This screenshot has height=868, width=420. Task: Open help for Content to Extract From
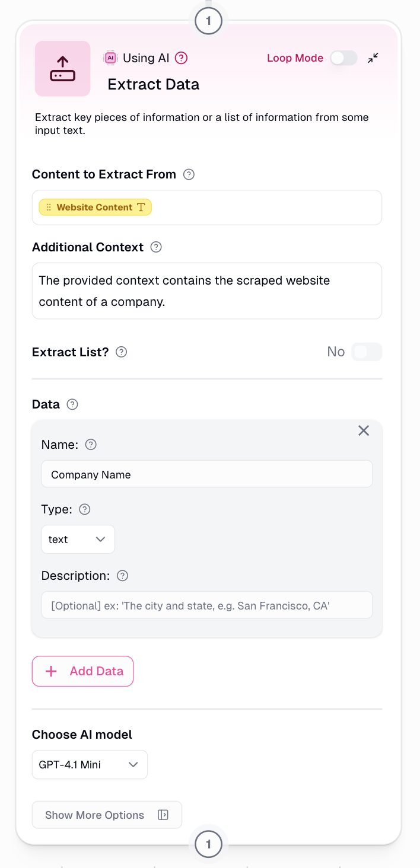189,174
